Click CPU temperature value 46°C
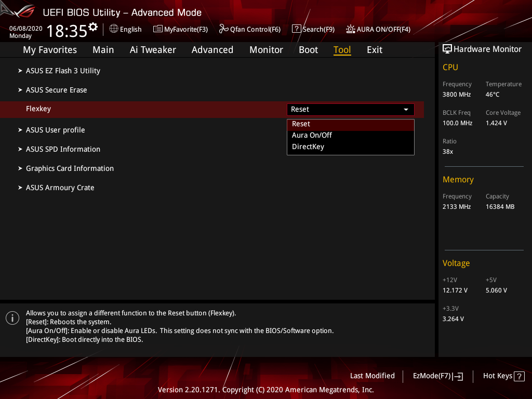 pyautogui.click(x=493, y=95)
